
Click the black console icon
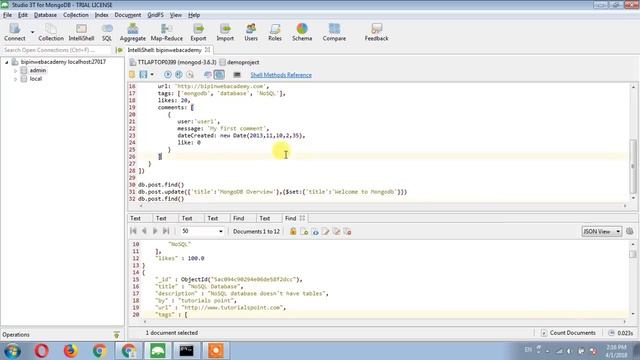[x=237, y=75]
